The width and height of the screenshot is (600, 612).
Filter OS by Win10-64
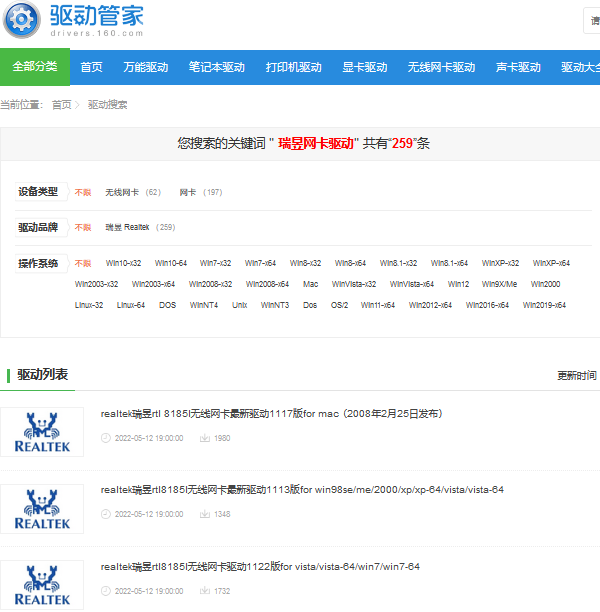point(171,263)
